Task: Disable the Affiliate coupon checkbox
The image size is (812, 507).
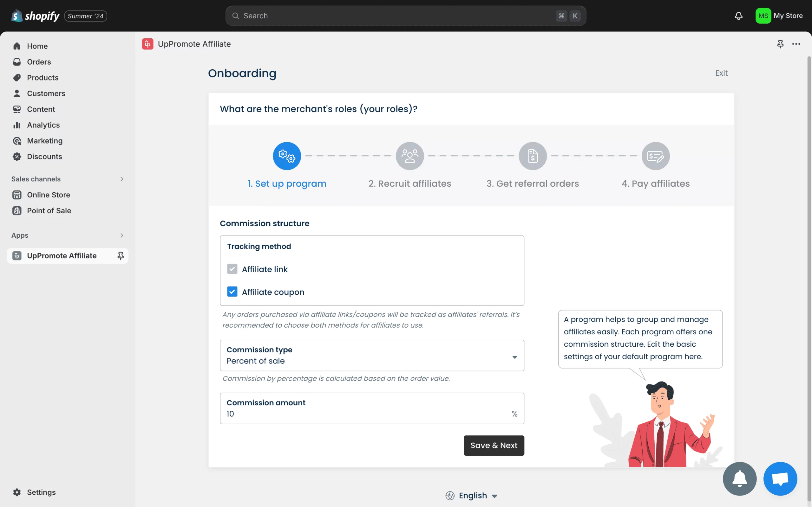Action: [x=232, y=292]
